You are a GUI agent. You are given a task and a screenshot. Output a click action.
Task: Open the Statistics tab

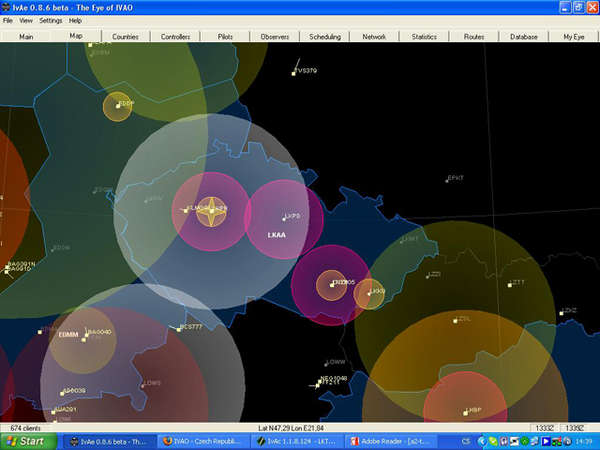pyautogui.click(x=424, y=37)
